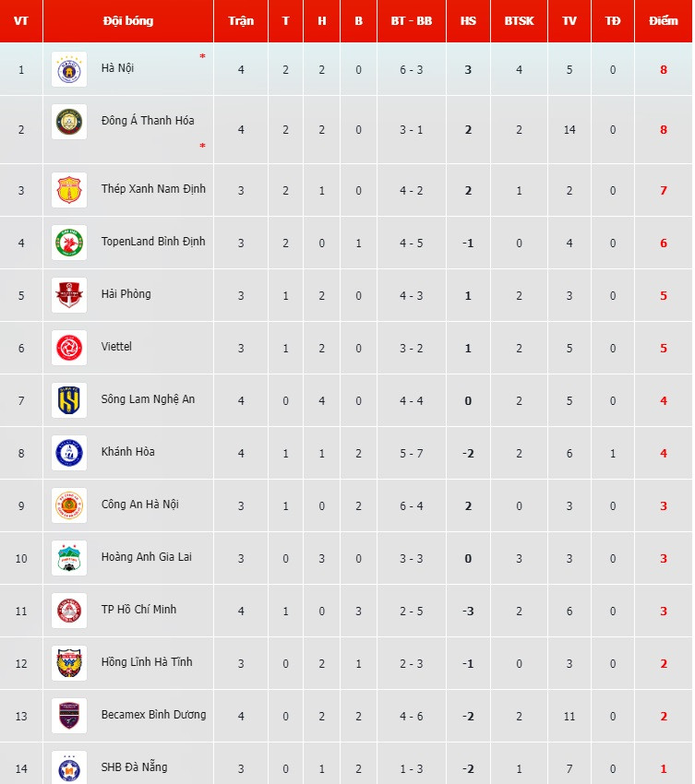Click the BT - BB column header
Image resolution: width=695 pixels, height=784 pixels.
click(411, 20)
